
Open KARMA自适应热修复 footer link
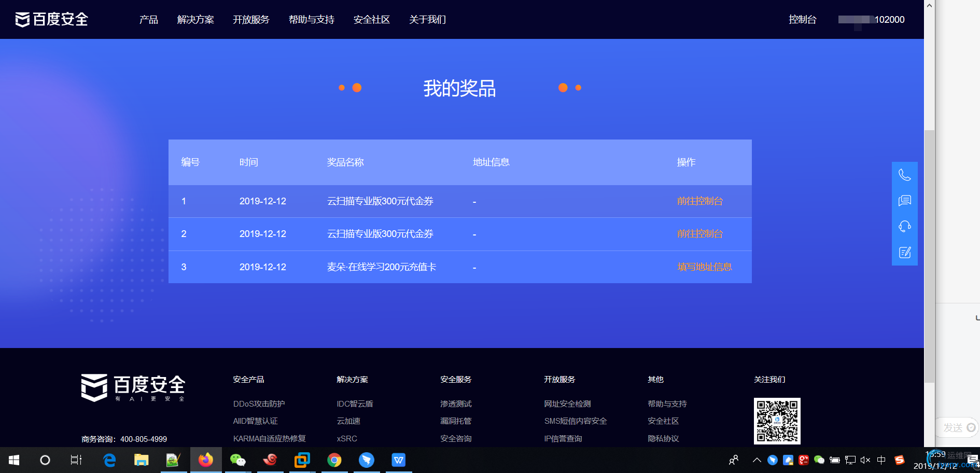coord(270,439)
